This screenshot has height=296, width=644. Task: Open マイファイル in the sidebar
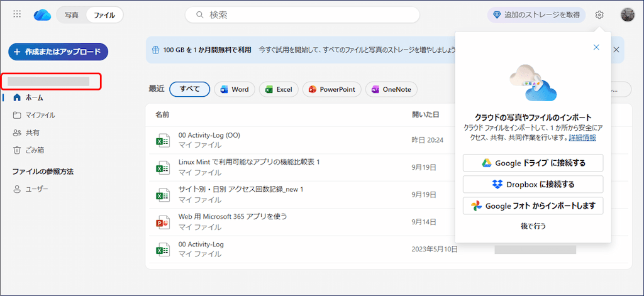coord(40,116)
